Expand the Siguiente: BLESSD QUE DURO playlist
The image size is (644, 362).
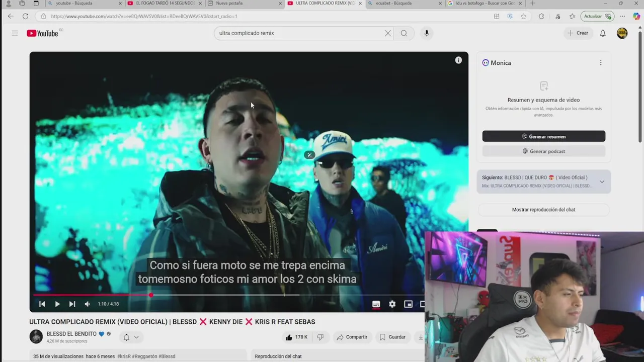[x=602, y=182]
